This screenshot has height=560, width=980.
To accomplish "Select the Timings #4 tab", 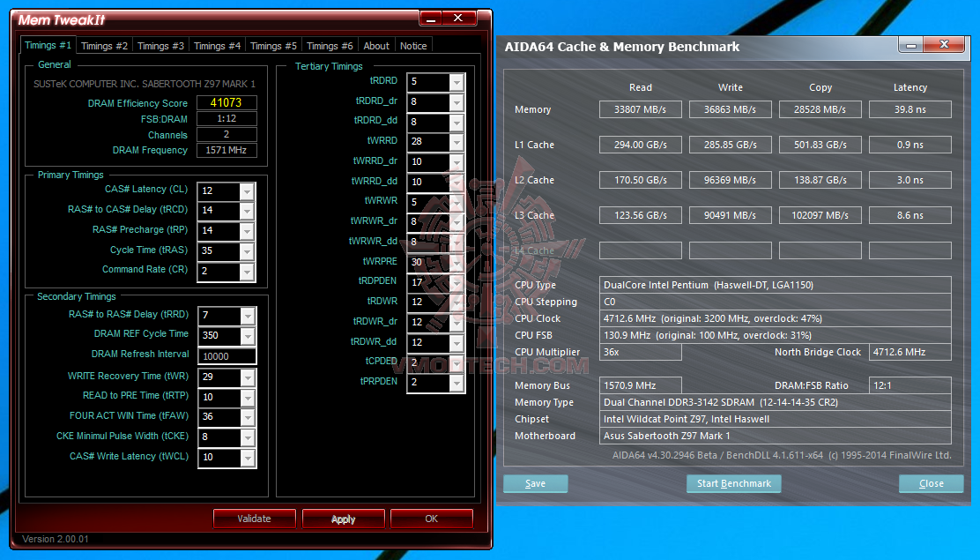I will pyautogui.click(x=217, y=46).
